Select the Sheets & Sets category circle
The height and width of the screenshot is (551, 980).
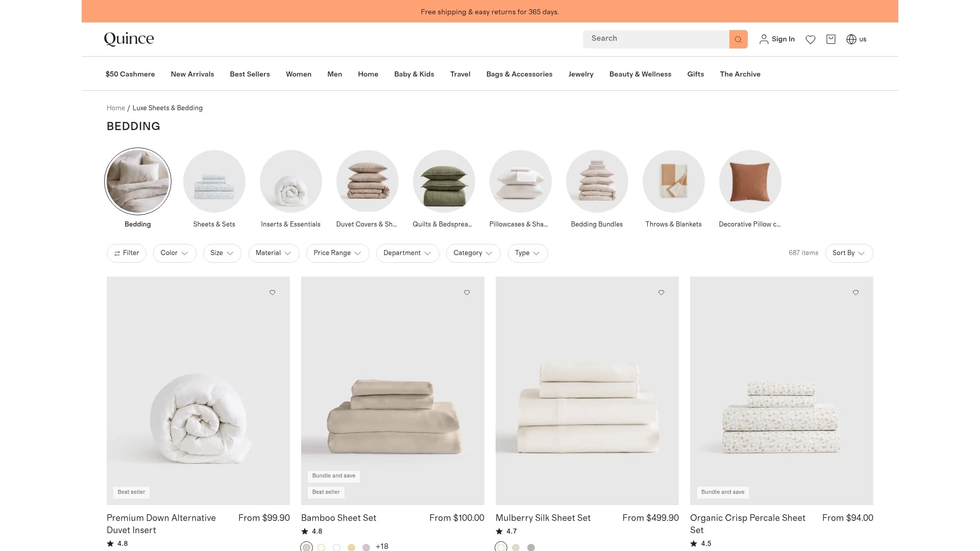click(x=214, y=181)
